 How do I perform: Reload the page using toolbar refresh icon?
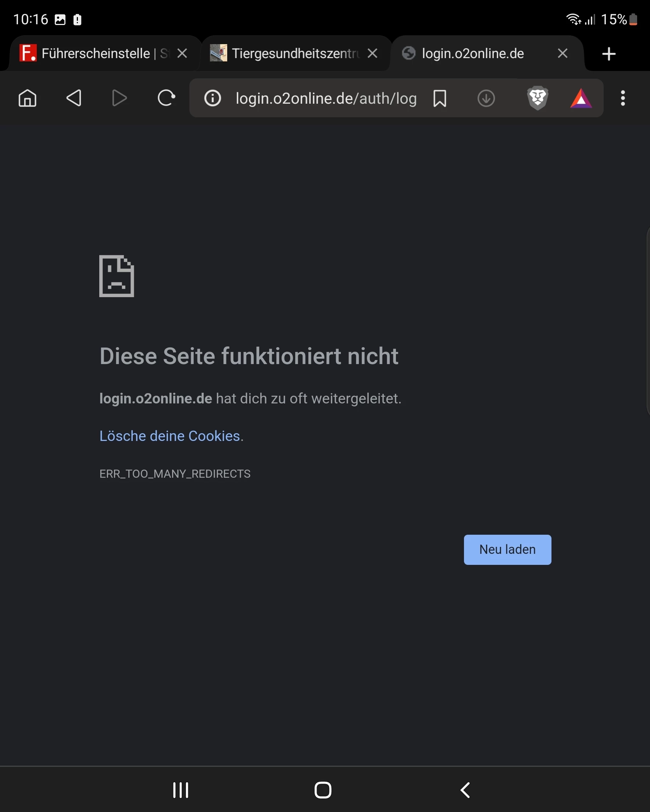(166, 98)
